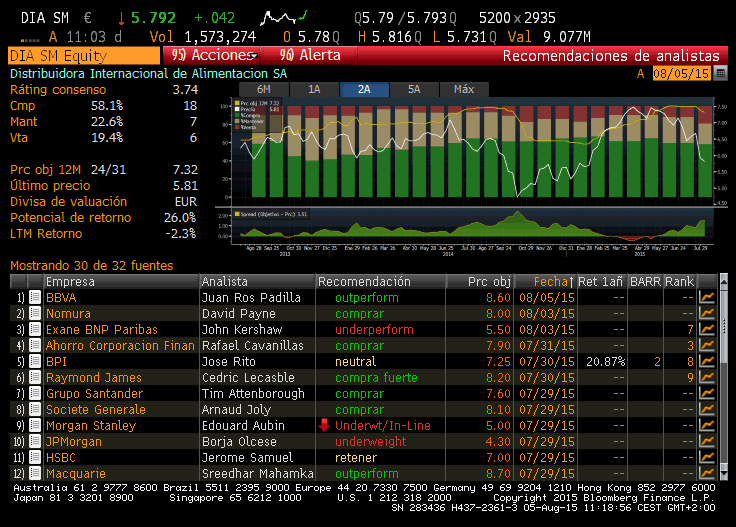The width and height of the screenshot is (736, 527).
Task: Open the document icon for Morgan Stanley
Action: coord(35,425)
